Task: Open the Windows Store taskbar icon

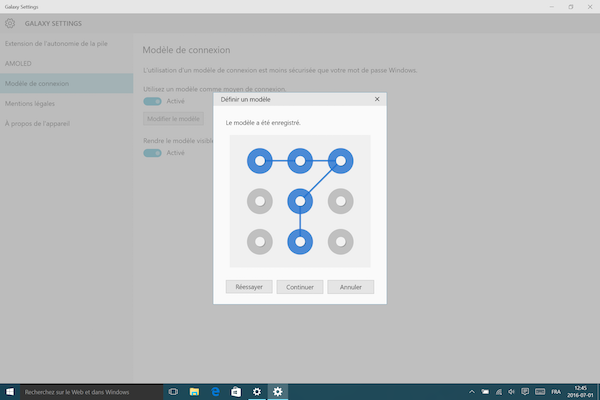Action: pos(236,392)
